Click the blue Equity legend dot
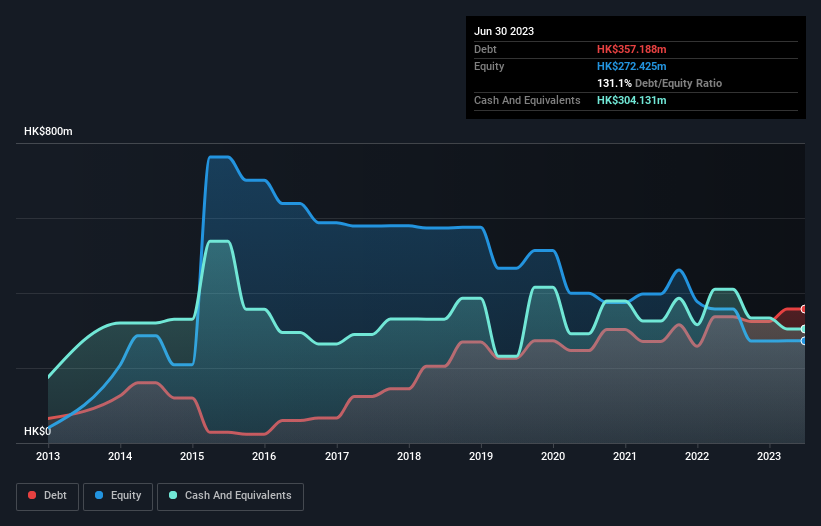 click(x=99, y=495)
